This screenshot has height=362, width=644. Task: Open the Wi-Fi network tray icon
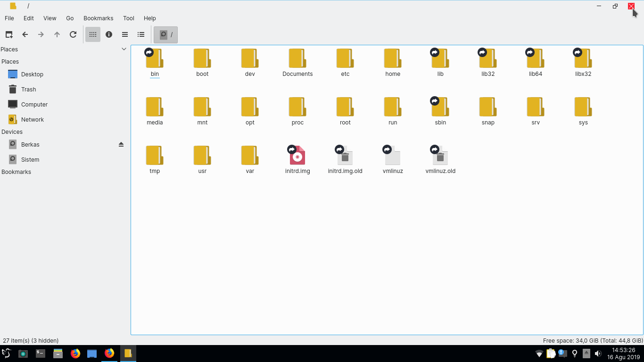(539, 354)
